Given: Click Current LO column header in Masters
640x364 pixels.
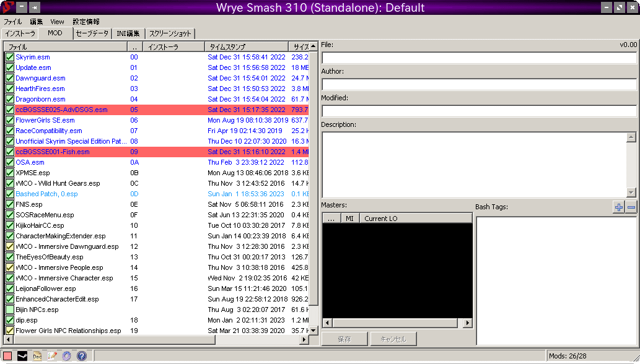Looking at the screenshot, I should pos(416,219).
